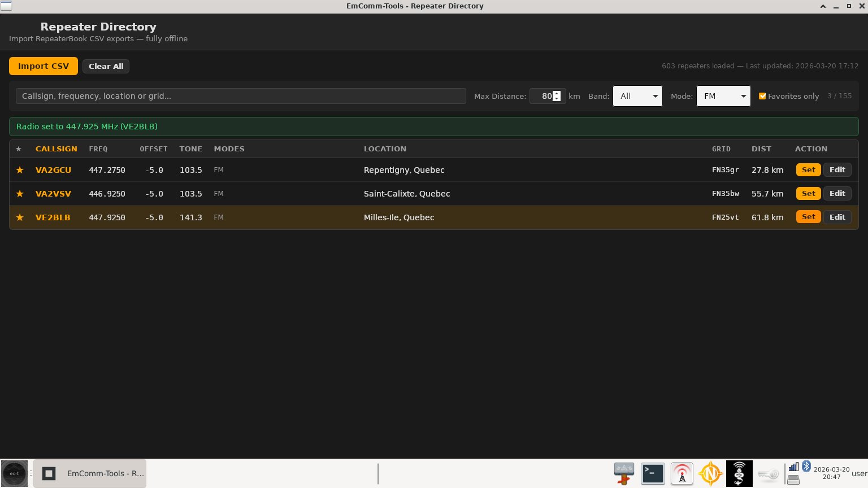Click frequency 447.9250 in the table
Screen dimensions: 868x488
coord(107,217)
